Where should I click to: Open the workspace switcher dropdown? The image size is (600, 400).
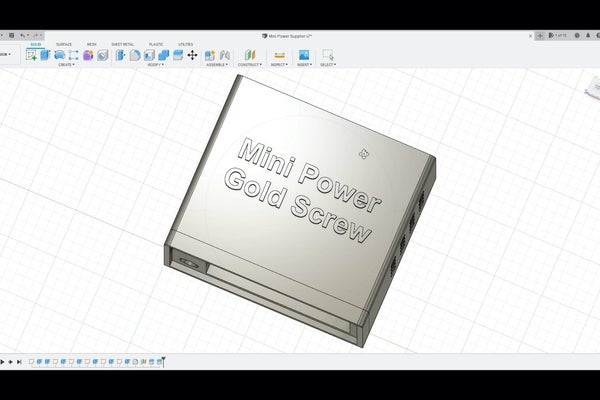5,54
